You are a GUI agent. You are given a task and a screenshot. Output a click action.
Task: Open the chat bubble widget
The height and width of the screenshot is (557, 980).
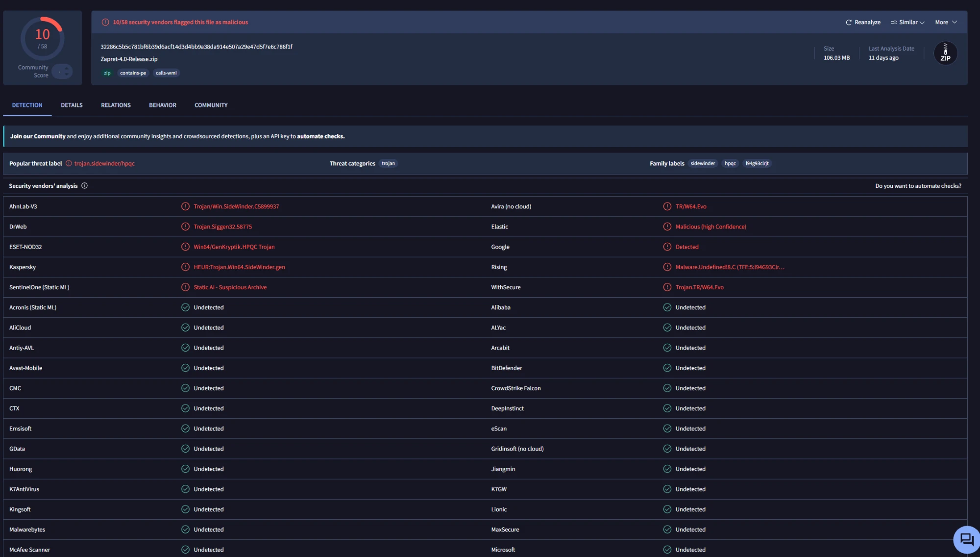tap(967, 539)
